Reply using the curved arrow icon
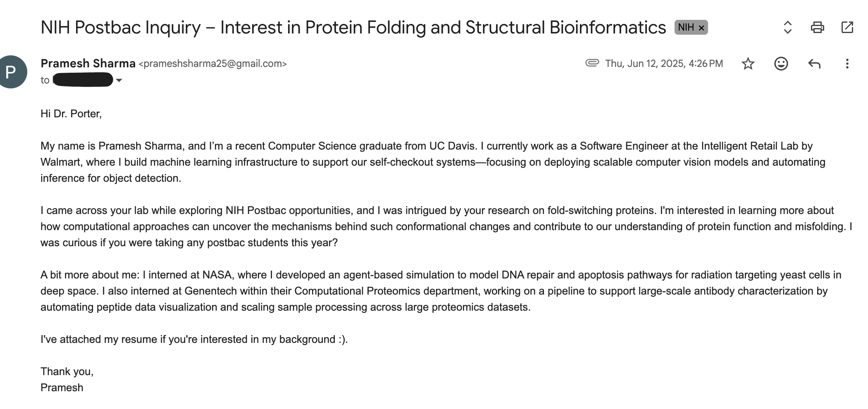The height and width of the screenshot is (409, 868). [814, 64]
